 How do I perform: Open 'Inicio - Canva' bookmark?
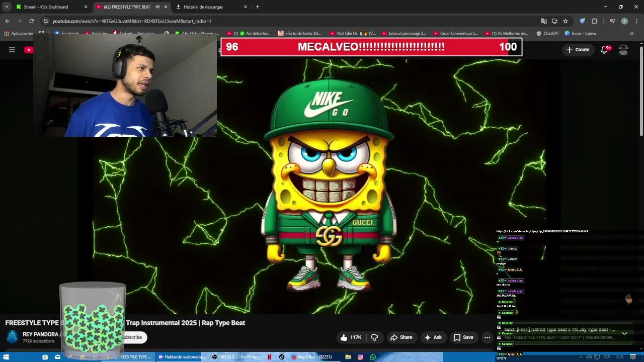[x=580, y=34]
